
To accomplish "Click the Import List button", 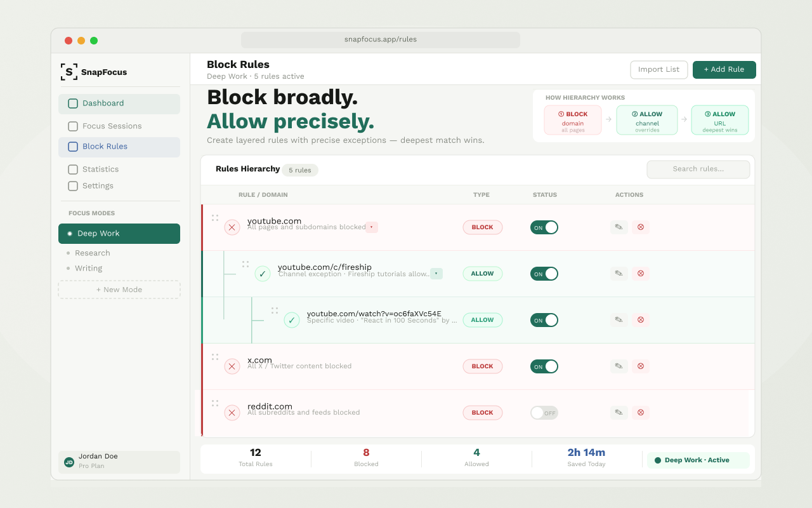I will coord(659,70).
